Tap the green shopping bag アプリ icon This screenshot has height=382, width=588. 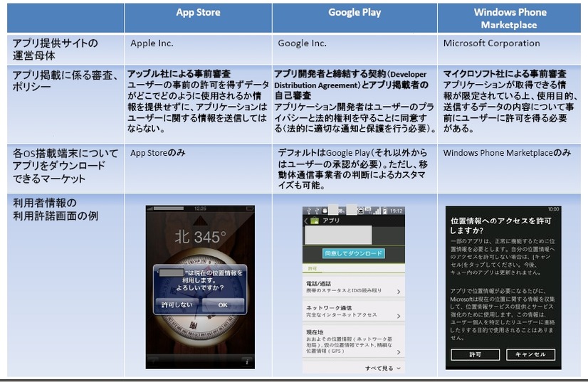314,221
